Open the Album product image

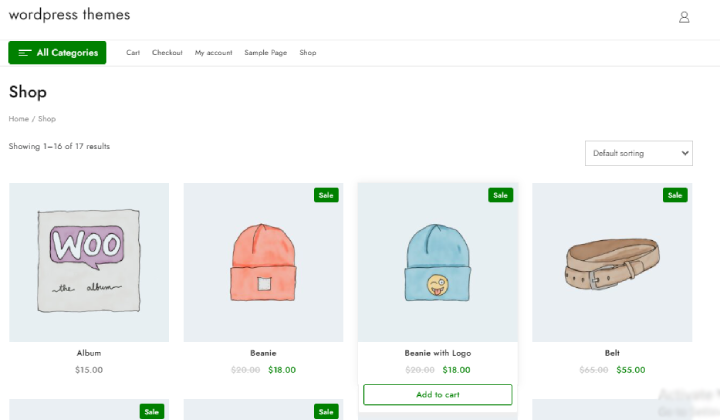coord(89,262)
